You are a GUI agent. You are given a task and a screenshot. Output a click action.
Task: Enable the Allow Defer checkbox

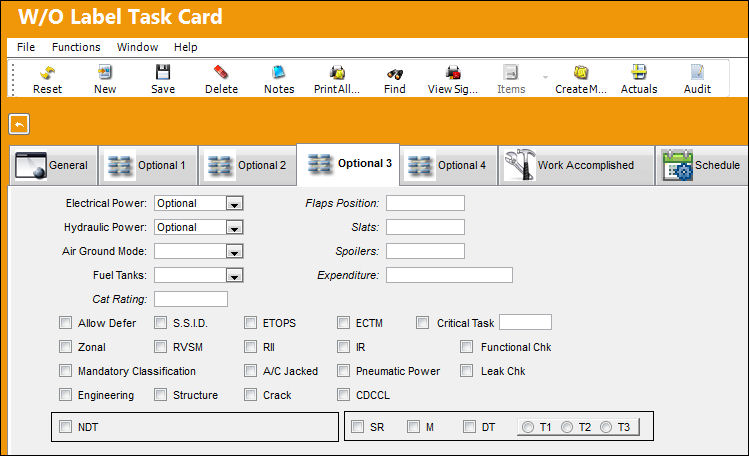tap(65, 323)
